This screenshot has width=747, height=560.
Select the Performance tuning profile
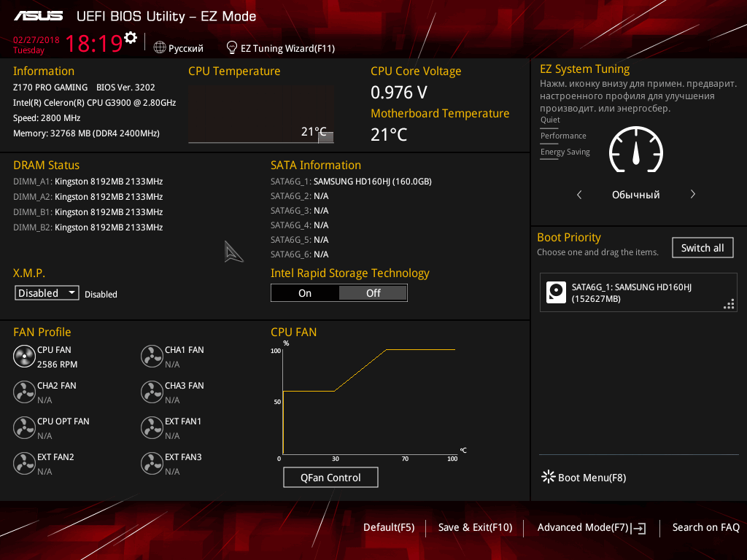coord(563,136)
